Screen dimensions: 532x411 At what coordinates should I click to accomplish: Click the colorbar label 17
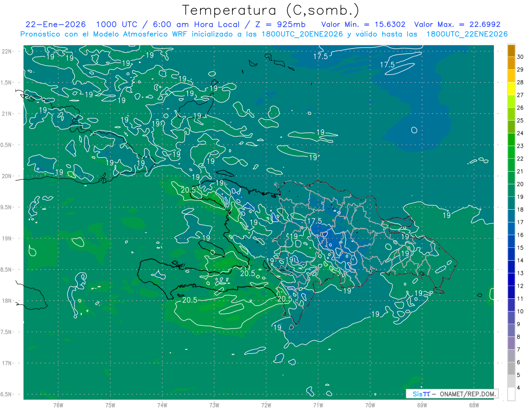[520, 222]
